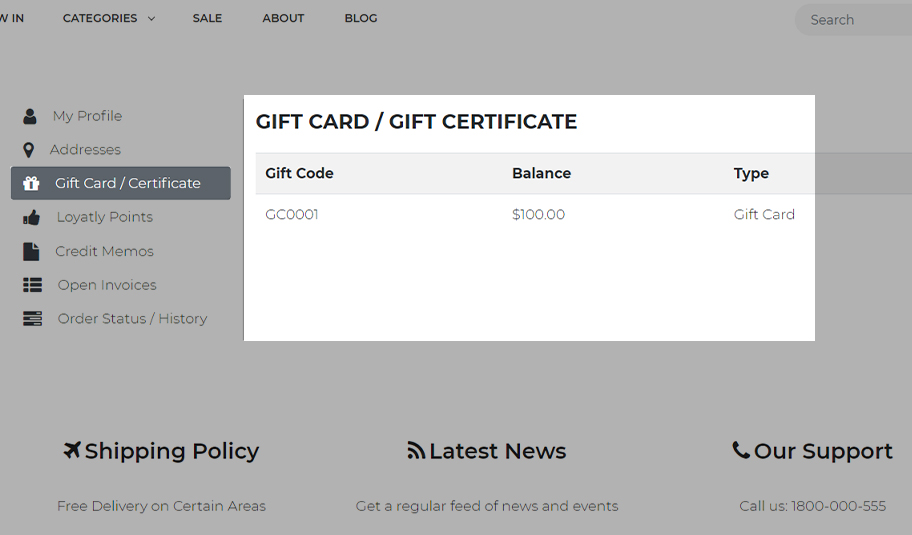Open the Sale menu item

[207, 18]
